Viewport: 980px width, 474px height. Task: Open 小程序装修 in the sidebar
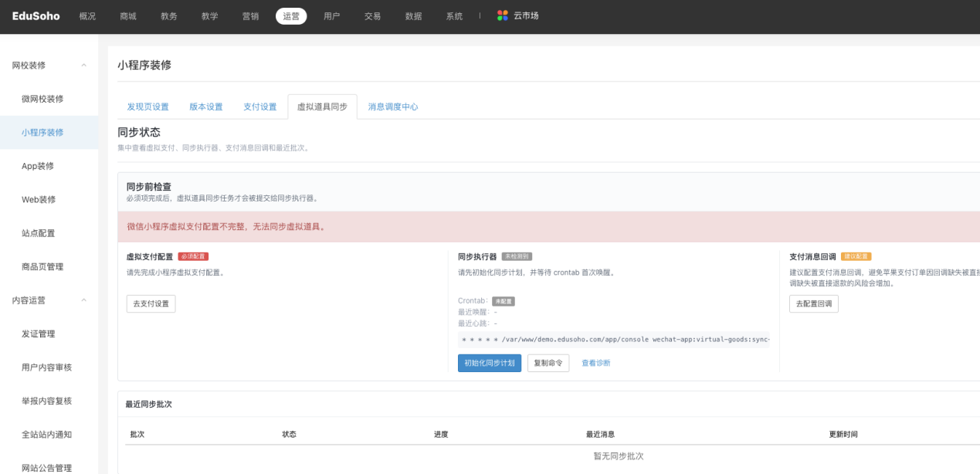coord(49,133)
